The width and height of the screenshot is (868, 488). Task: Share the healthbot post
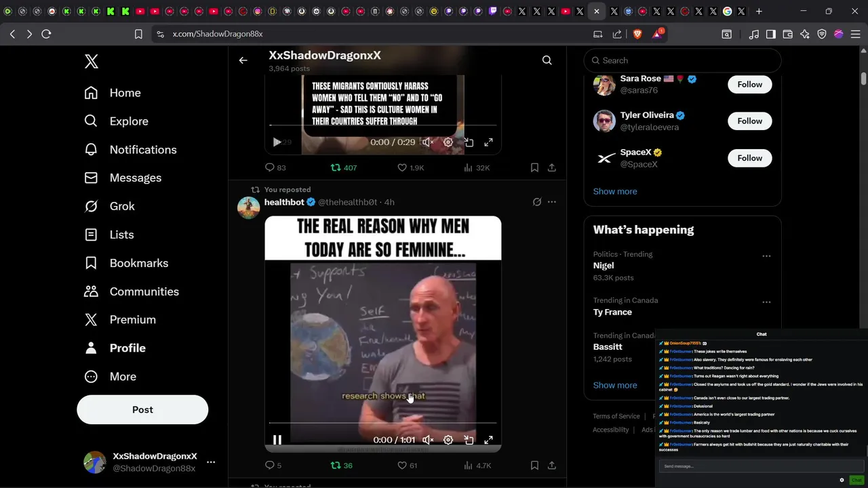(x=552, y=465)
